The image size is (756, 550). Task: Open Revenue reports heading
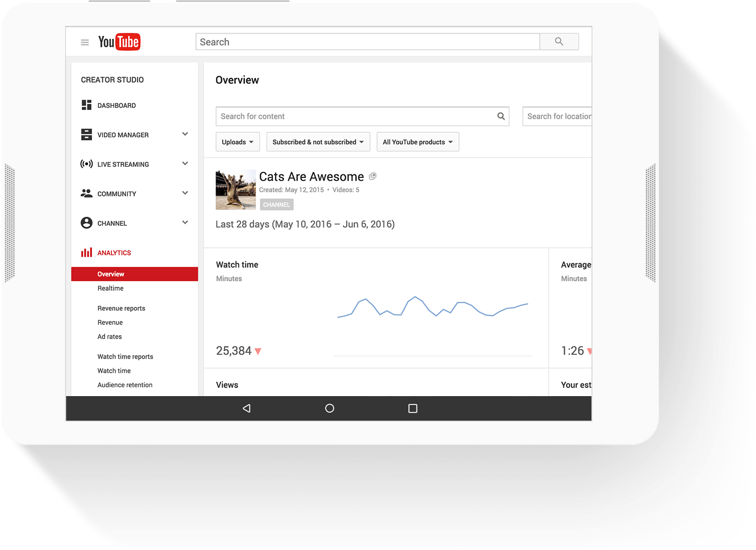coord(121,308)
